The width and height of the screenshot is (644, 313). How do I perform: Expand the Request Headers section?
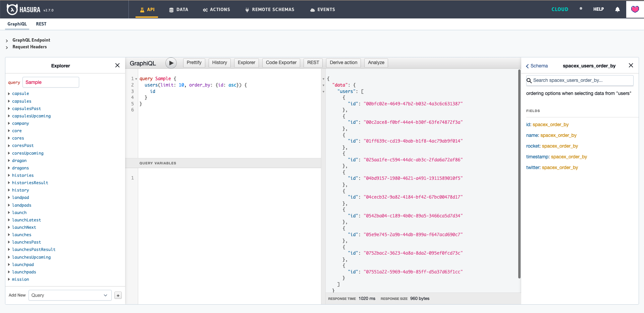pos(26,47)
